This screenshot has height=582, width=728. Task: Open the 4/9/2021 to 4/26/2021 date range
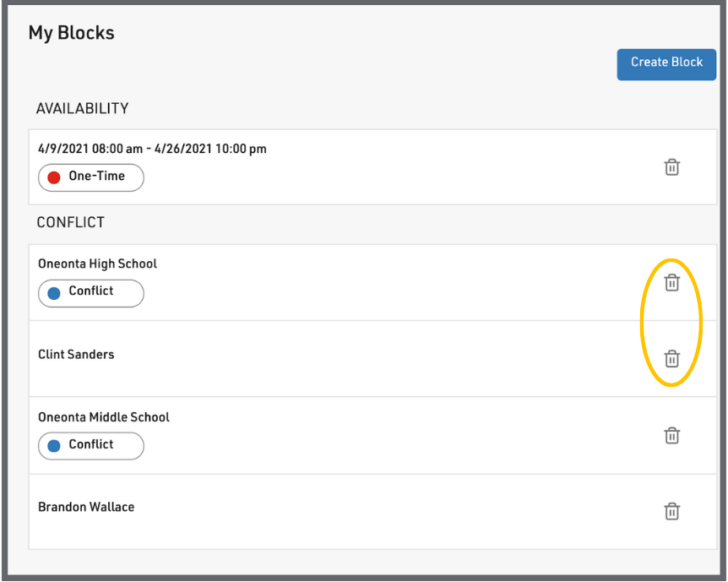coord(152,150)
